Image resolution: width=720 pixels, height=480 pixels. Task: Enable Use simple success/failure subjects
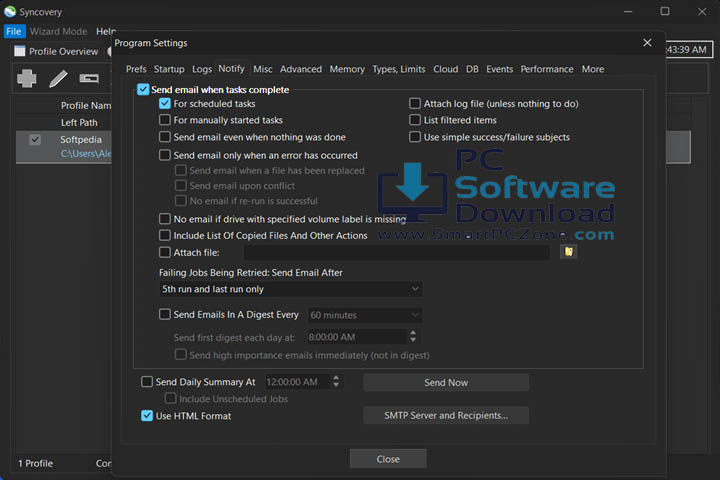tap(415, 137)
